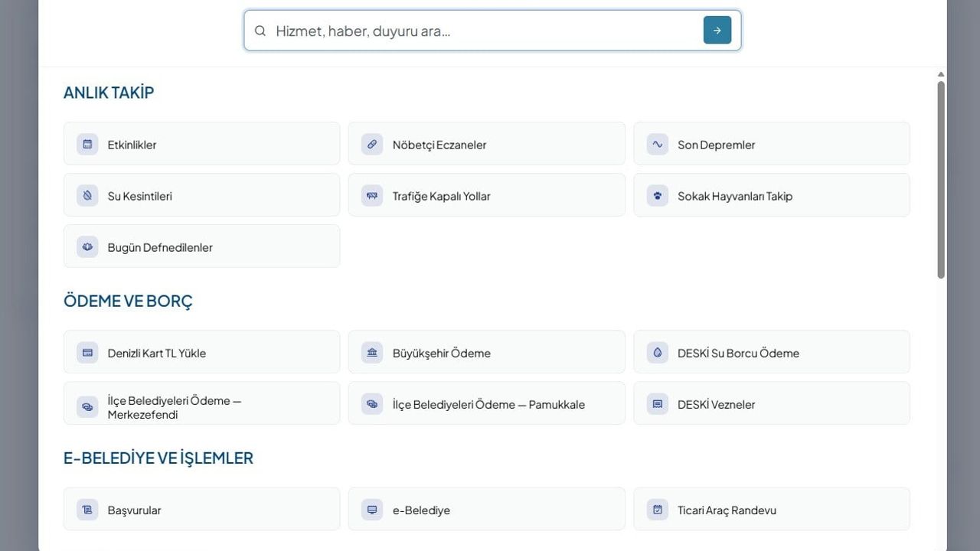Click the Son Depremler wave icon

click(x=657, y=144)
